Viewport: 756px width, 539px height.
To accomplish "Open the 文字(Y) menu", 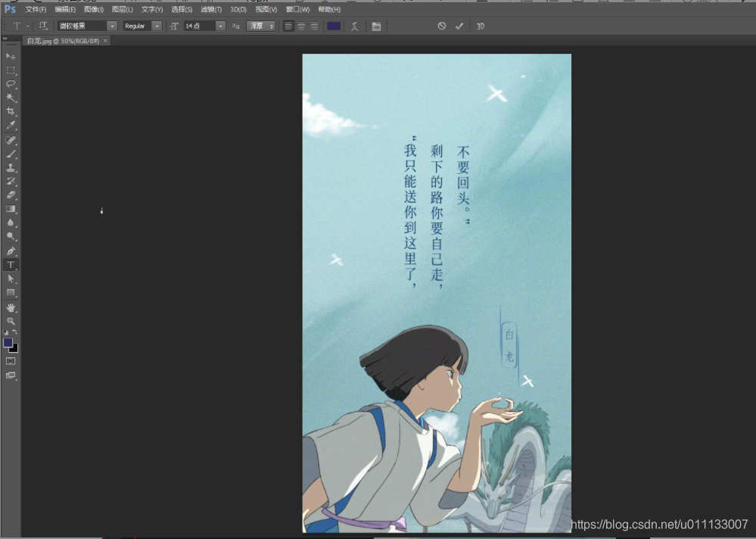I will click(152, 9).
